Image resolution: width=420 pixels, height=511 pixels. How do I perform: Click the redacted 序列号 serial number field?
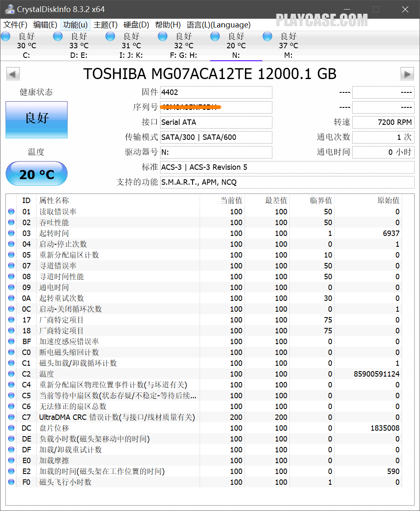coord(216,107)
